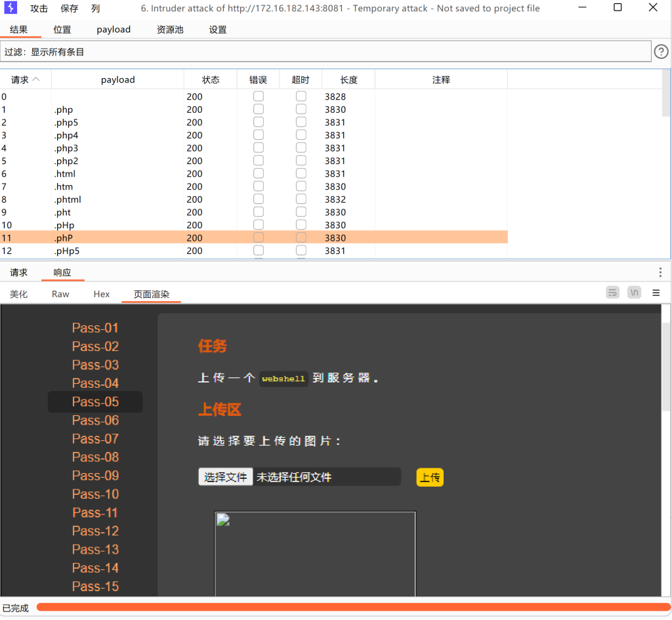The width and height of the screenshot is (672, 620).
Task: Toggle the 错误 checkbox in the .html row
Action: pyautogui.click(x=259, y=173)
